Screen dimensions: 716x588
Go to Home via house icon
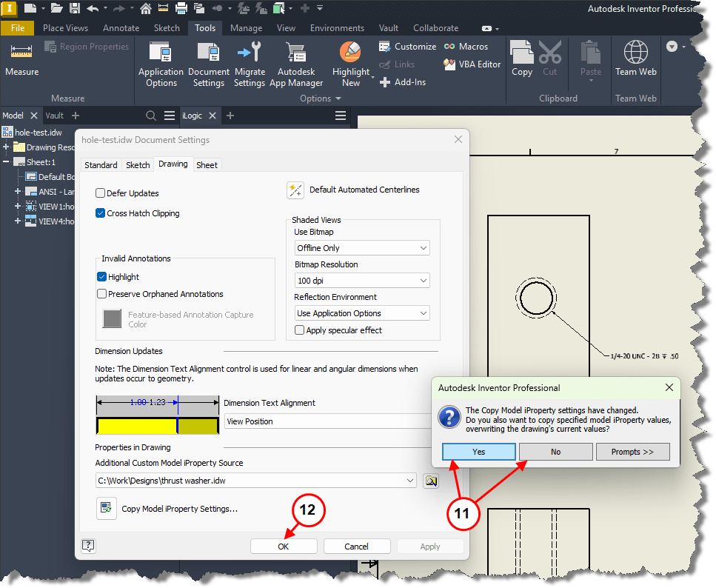(x=146, y=7)
